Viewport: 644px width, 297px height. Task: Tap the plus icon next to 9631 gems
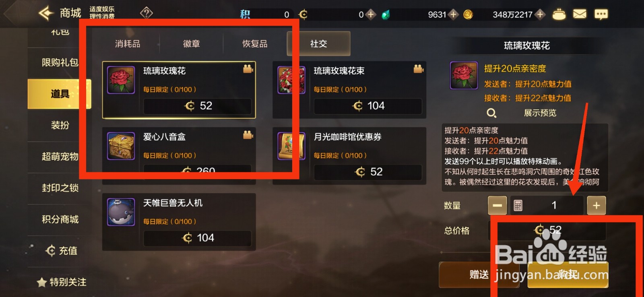pyautogui.click(x=454, y=14)
